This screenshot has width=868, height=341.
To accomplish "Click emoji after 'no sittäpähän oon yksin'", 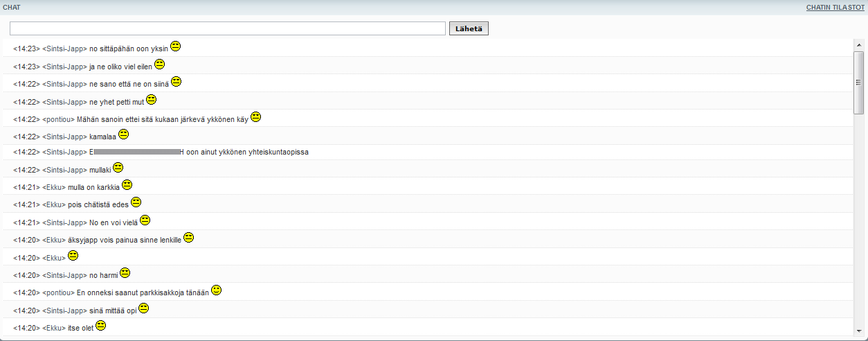I will click(176, 46).
